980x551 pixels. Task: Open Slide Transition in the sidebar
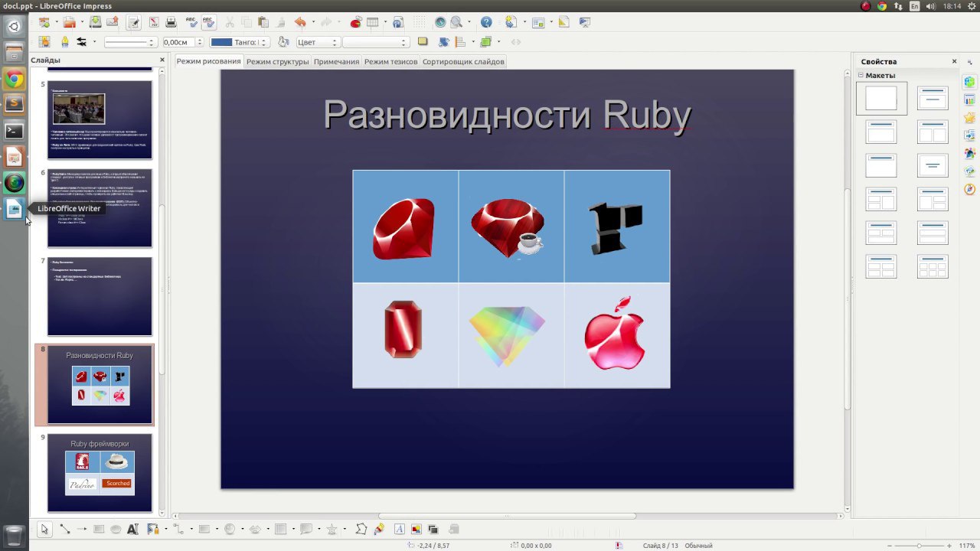tap(969, 135)
